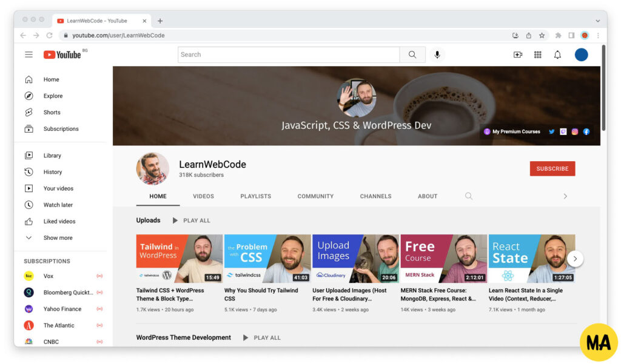Click the browser address bar URL
The width and height of the screenshot is (621, 364).
(x=118, y=35)
